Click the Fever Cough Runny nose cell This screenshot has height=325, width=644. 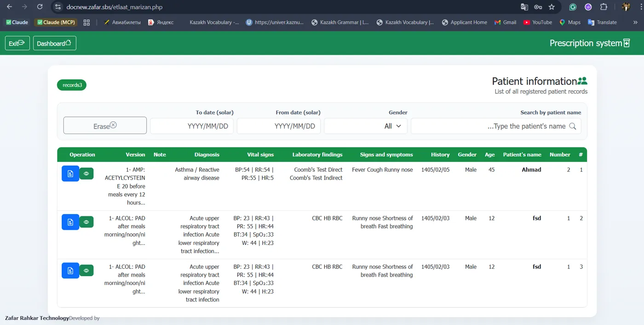click(x=382, y=170)
